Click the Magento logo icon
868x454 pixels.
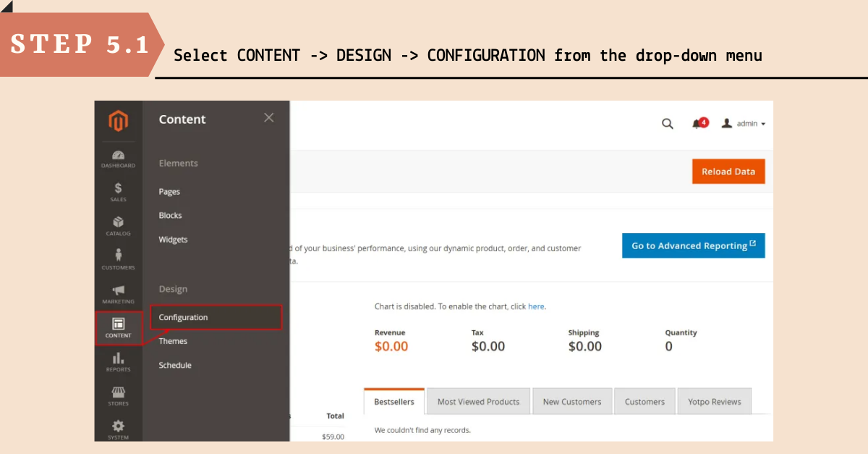[x=118, y=120]
